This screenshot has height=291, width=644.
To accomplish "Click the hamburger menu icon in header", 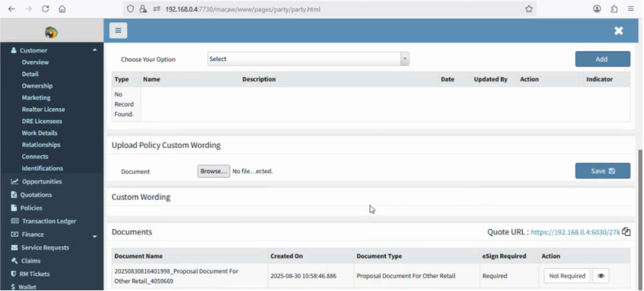I will tap(118, 31).
